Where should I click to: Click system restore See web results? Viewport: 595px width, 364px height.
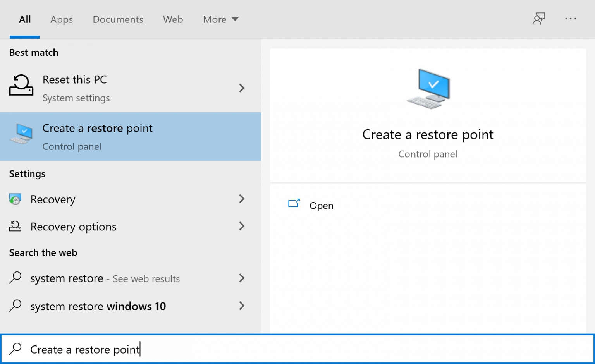click(105, 278)
